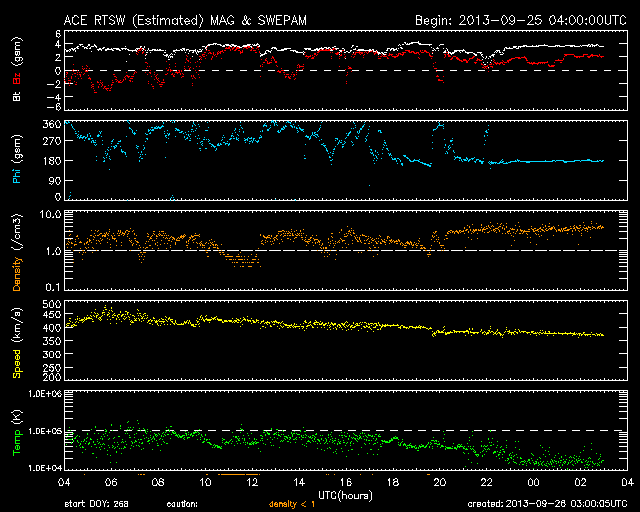Click the "10.0" tick on the Density axis
The width and height of the screenshot is (640, 512).
pyautogui.click(x=53, y=215)
